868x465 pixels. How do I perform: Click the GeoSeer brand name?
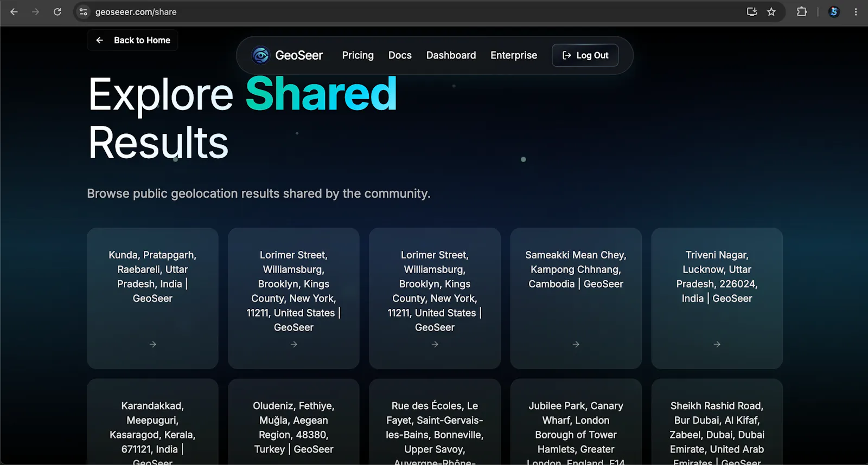pos(299,55)
